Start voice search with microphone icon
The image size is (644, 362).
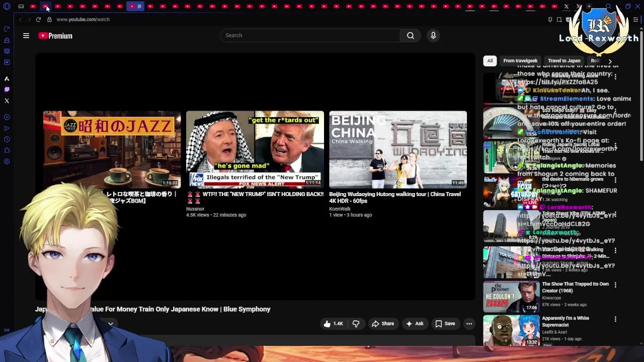pos(433,35)
